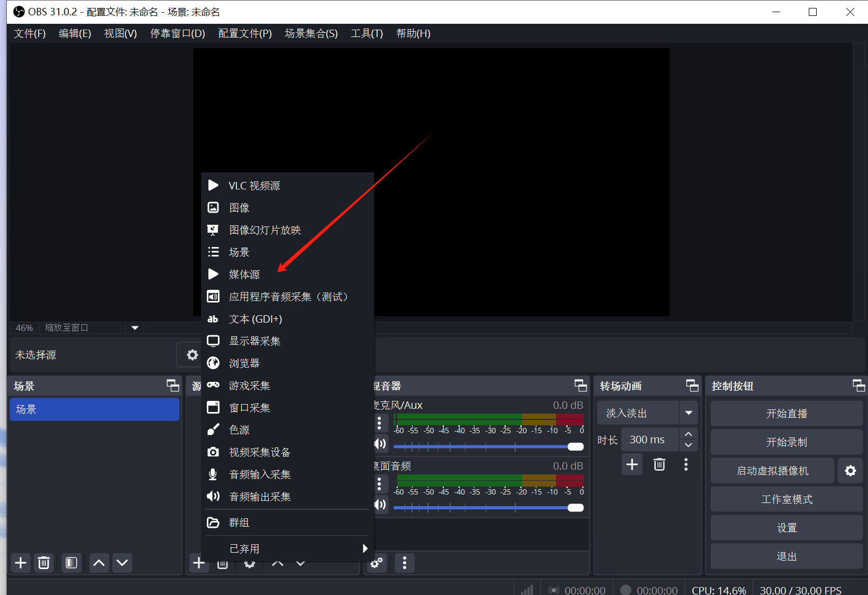This screenshot has width=868, height=595.
Task: Open advanced audio properties gear in mixer
Action: click(376, 563)
